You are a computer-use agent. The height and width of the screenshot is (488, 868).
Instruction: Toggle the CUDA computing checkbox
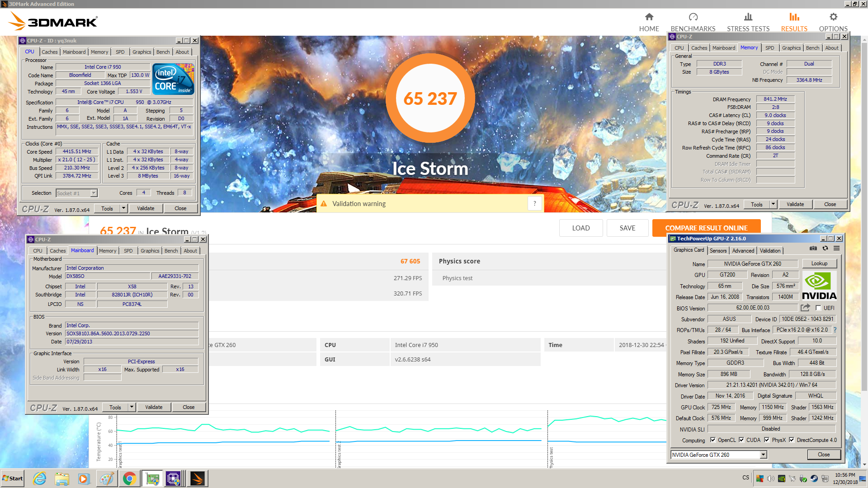tap(741, 440)
